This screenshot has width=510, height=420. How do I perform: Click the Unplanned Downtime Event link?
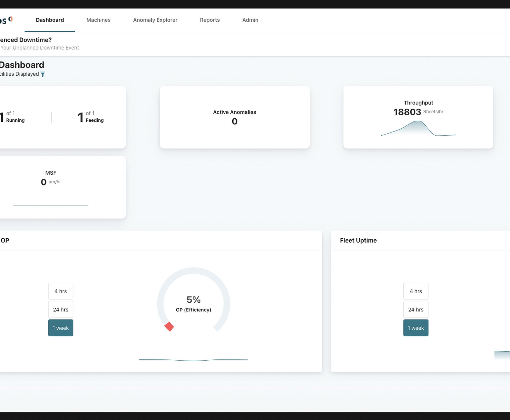40,48
